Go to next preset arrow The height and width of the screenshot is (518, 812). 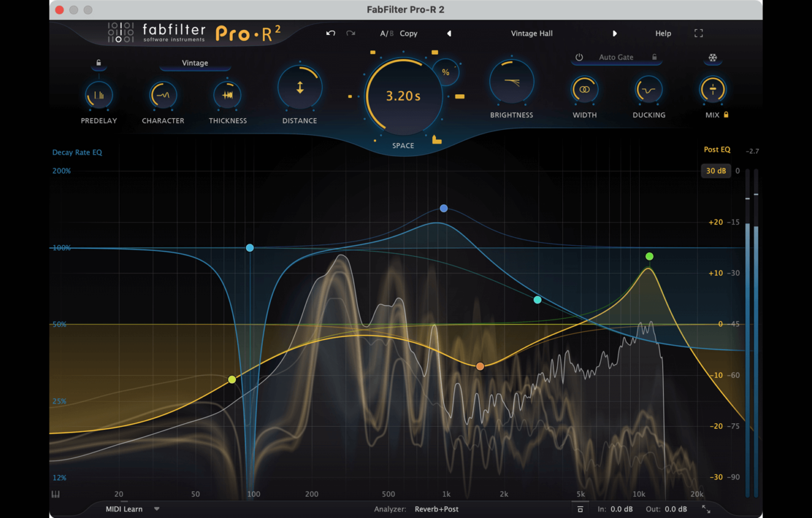[615, 34]
